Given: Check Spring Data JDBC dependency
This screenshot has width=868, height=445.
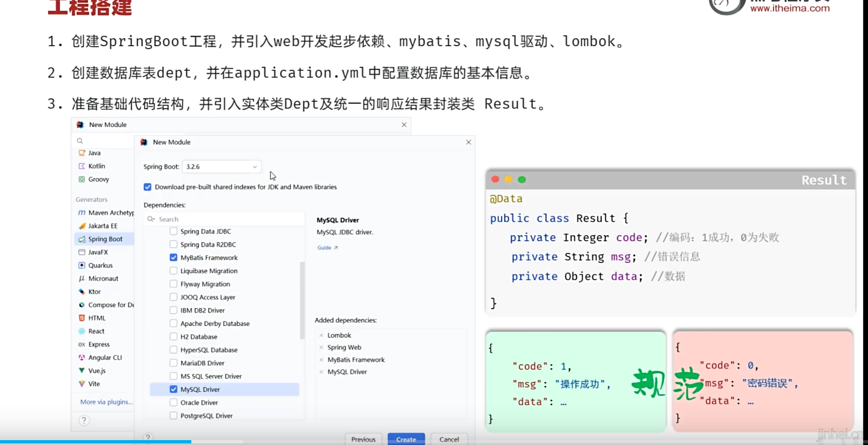Looking at the screenshot, I should pyautogui.click(x=173, y=231).
